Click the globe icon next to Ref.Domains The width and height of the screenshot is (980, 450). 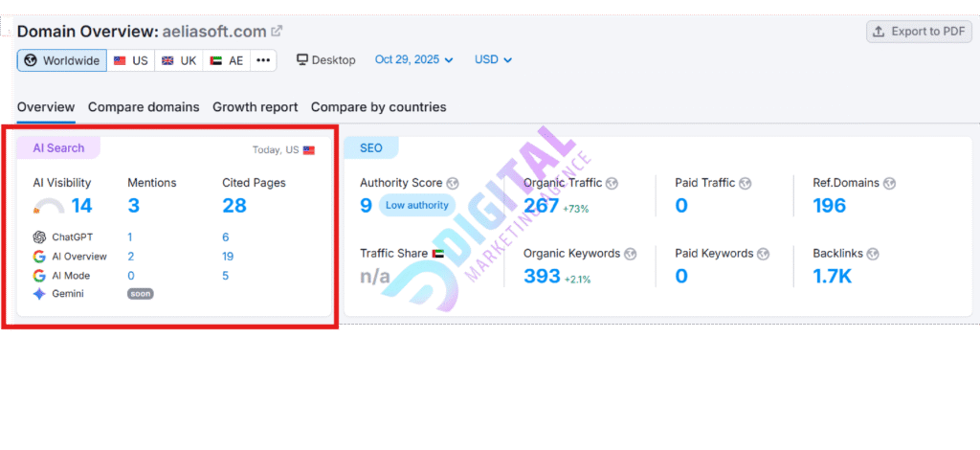(889, 183)
